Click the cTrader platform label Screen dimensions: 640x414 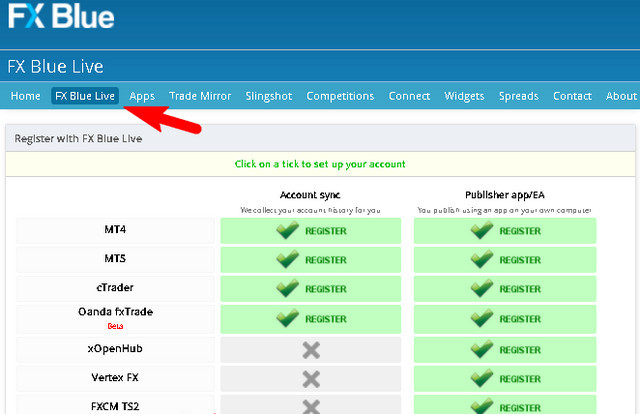[x=115, y=287]
